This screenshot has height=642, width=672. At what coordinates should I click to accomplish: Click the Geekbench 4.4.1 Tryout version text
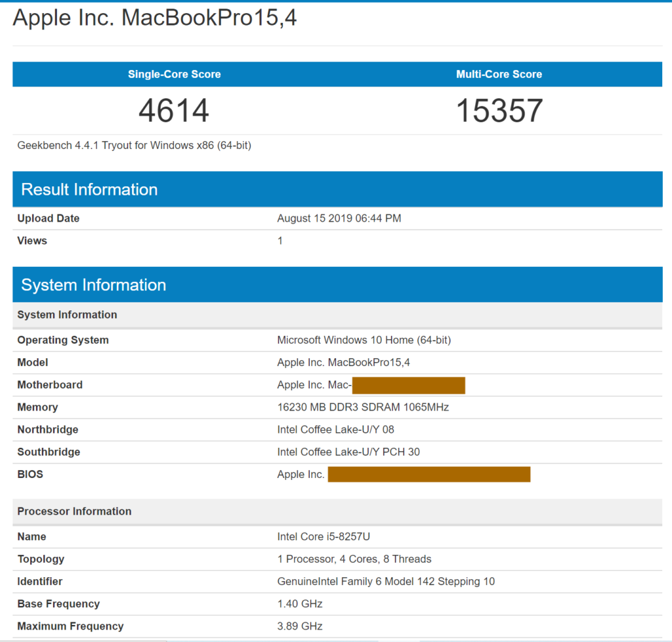coord(134,146)
